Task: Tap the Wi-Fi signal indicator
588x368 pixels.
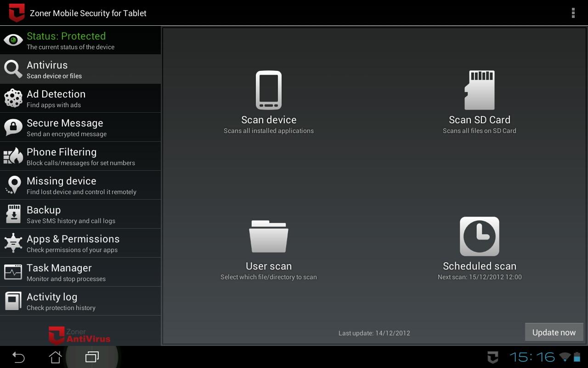Action: 565,357
